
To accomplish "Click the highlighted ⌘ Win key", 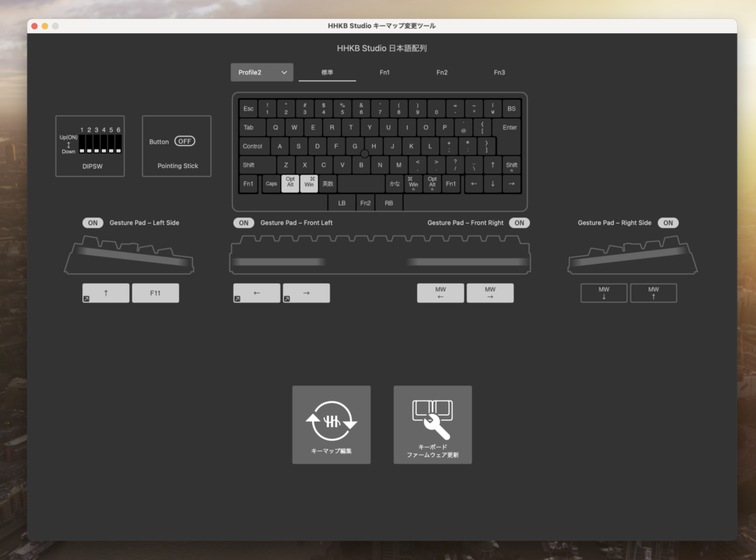I will click(309, 184).
